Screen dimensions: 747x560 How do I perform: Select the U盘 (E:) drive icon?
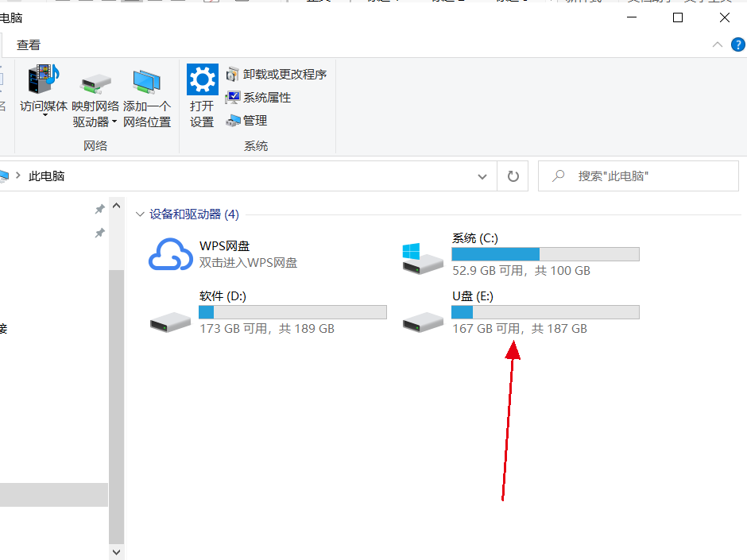pos(423,322)
